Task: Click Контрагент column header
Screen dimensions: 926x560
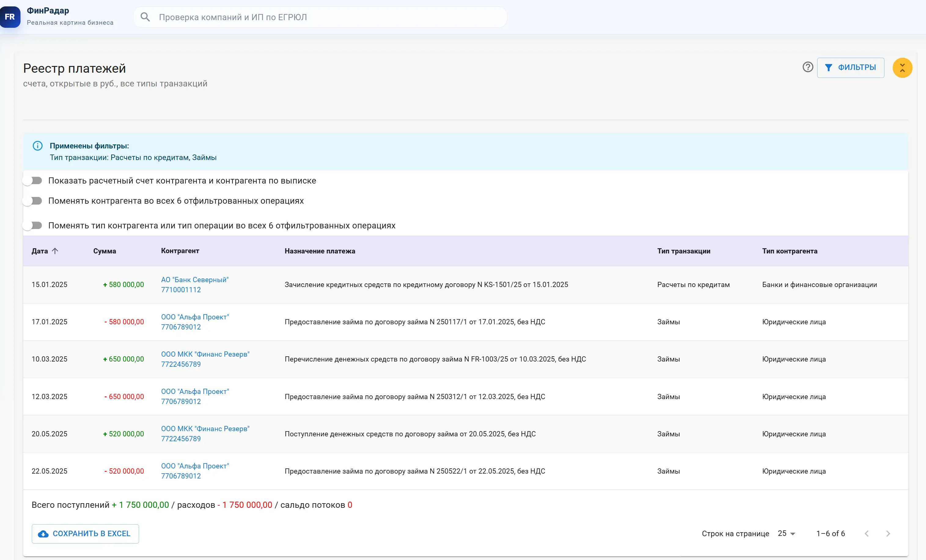Action: click(x=180, y=250)
